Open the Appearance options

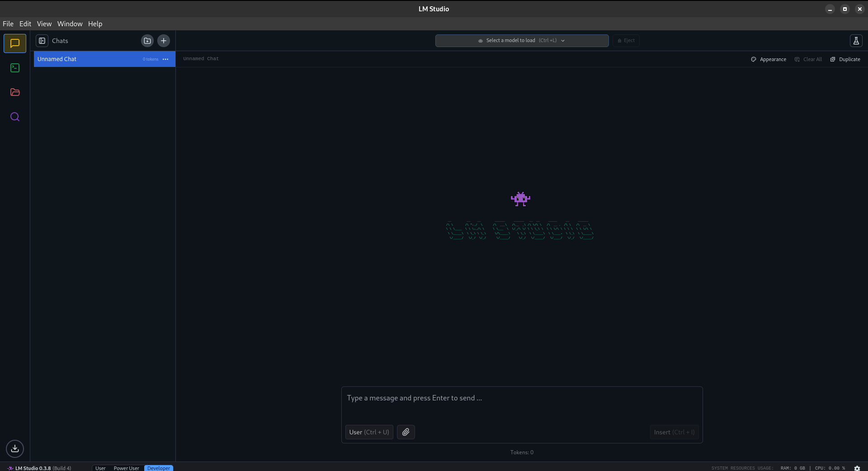[x=769, y=59]
